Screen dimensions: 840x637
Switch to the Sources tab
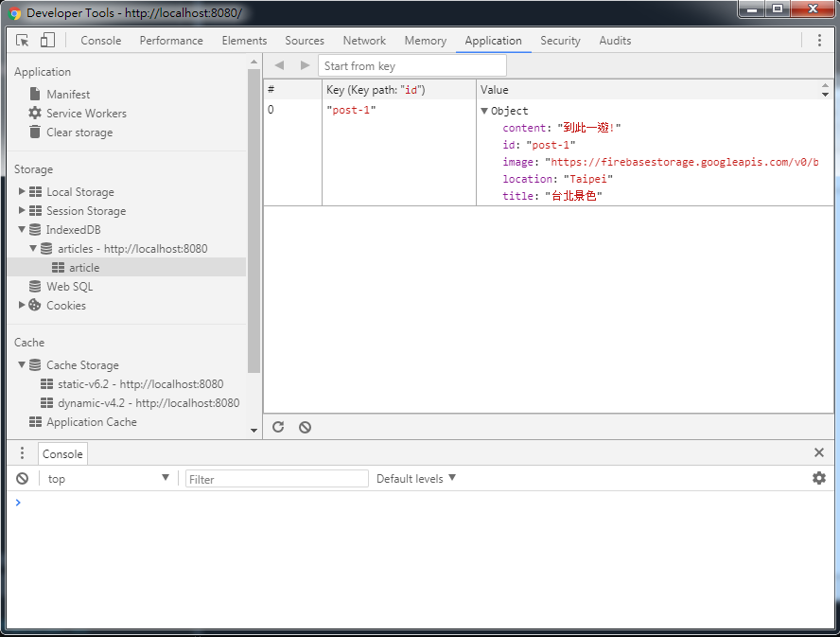pos(305,40)
